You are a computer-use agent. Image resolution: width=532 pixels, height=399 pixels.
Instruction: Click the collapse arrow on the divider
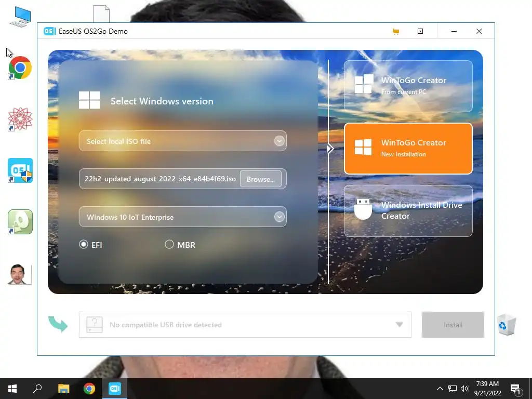tap(330, 149)
